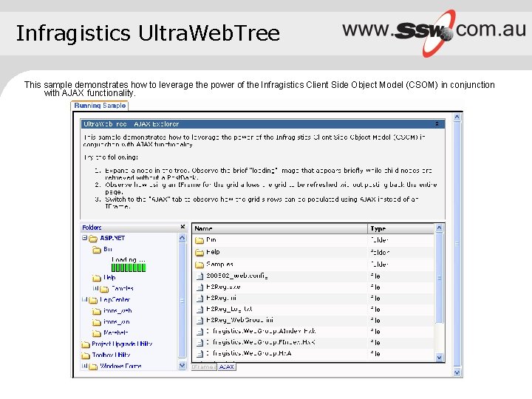Select icons_win node label
The image size is (532, 399).
(x=117, y=322)
